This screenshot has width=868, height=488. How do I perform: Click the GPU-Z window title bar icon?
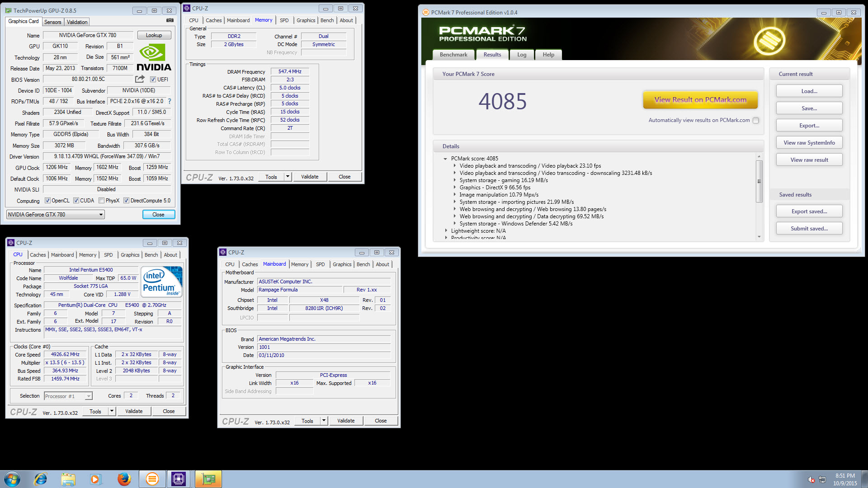[x=9, y=10]
